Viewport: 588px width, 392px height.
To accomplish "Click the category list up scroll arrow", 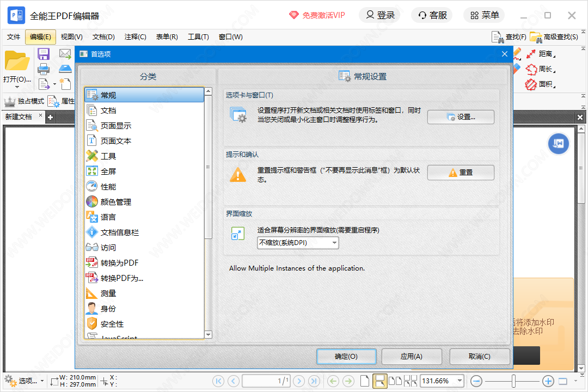I will [x=208, y=91].
